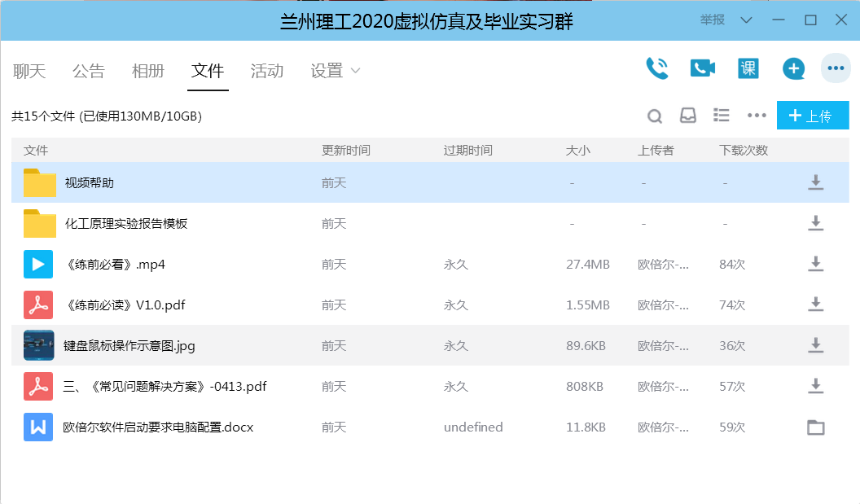Switch to the 公告 tab
Viewport: 860px width, 504px height.
(88, 71)
